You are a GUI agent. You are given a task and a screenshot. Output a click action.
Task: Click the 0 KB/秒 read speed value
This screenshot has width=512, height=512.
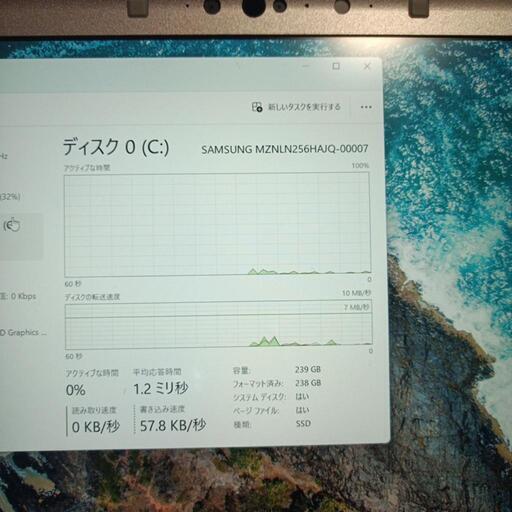click(96, 426)
